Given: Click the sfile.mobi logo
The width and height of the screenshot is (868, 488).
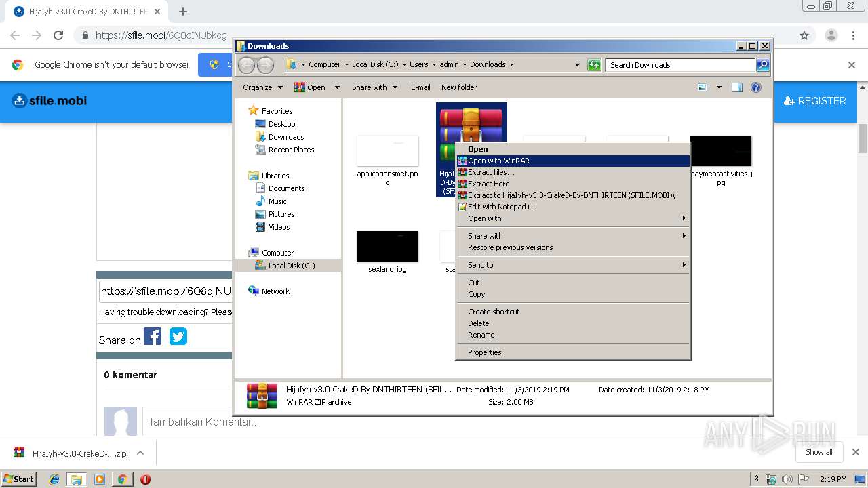Looking at the screenshot, I should pyautogui.click(x=50, y=101).
